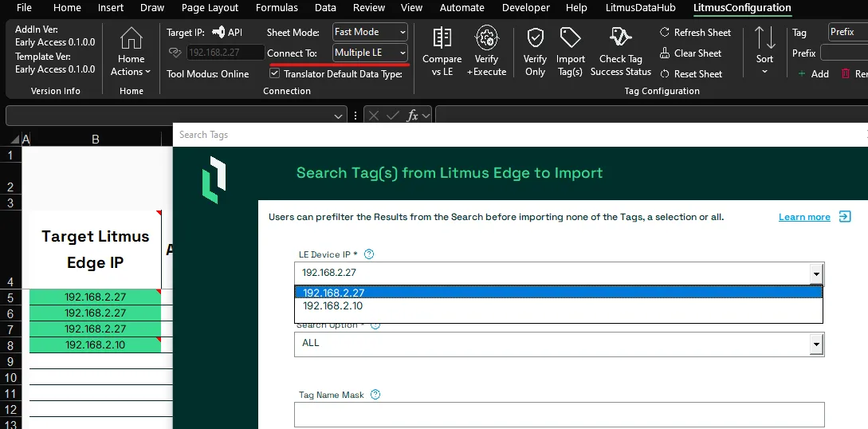This screenshot has width=868, height=429.
Task: Reset the sheet
Action: pyautogui.click(x=691, y=73)
